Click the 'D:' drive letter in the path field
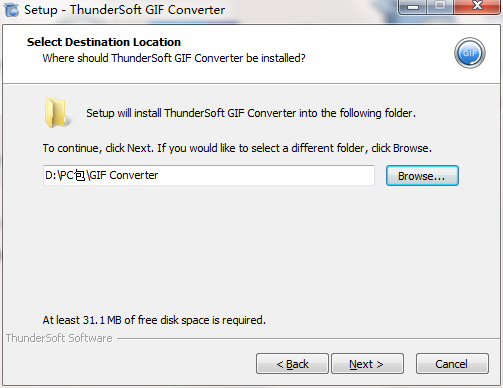 click(50, 175)
